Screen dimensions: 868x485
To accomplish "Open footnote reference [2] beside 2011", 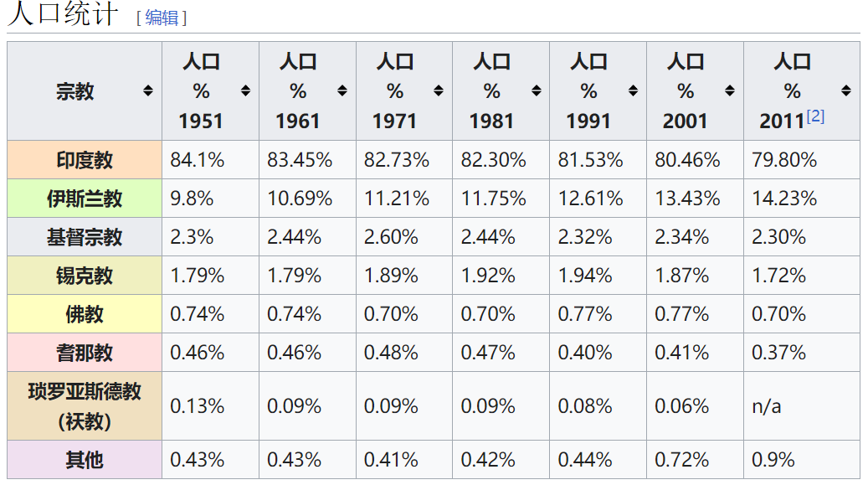I will 814,116.
